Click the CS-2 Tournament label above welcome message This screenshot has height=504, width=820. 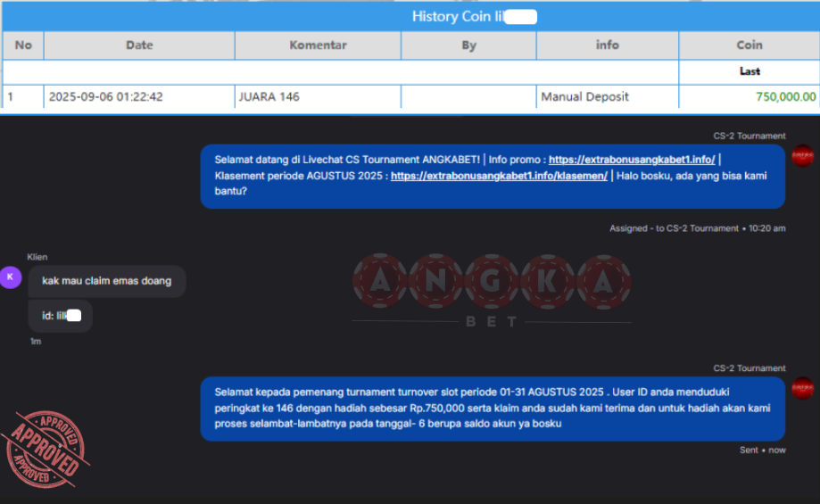coord(750,136)
